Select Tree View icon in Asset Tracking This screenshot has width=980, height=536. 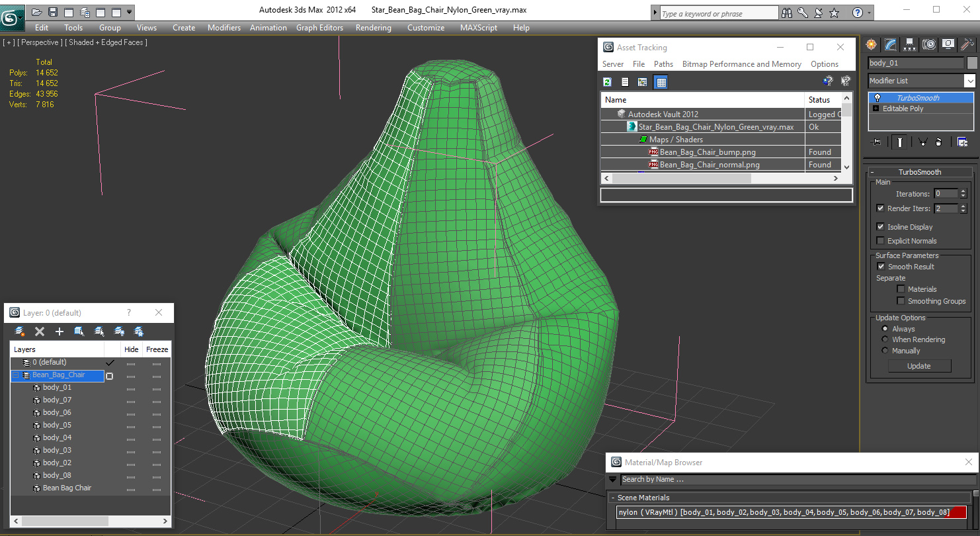(x=642, y=82)
